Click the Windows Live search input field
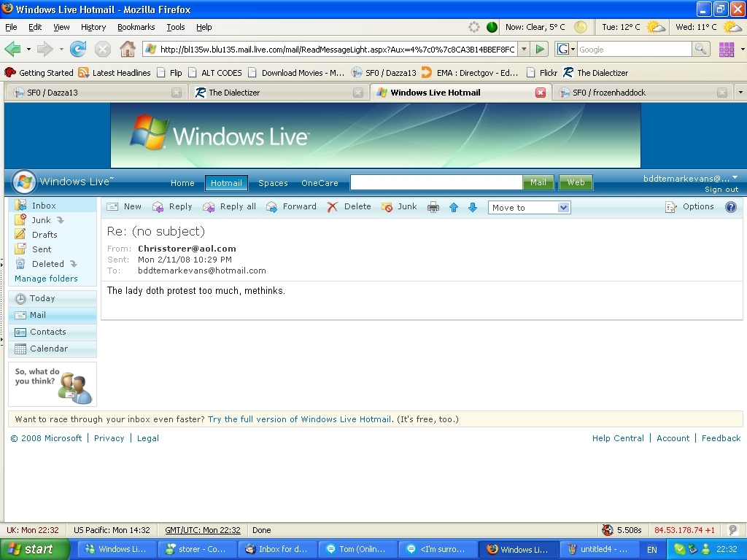 pos(436,182)
